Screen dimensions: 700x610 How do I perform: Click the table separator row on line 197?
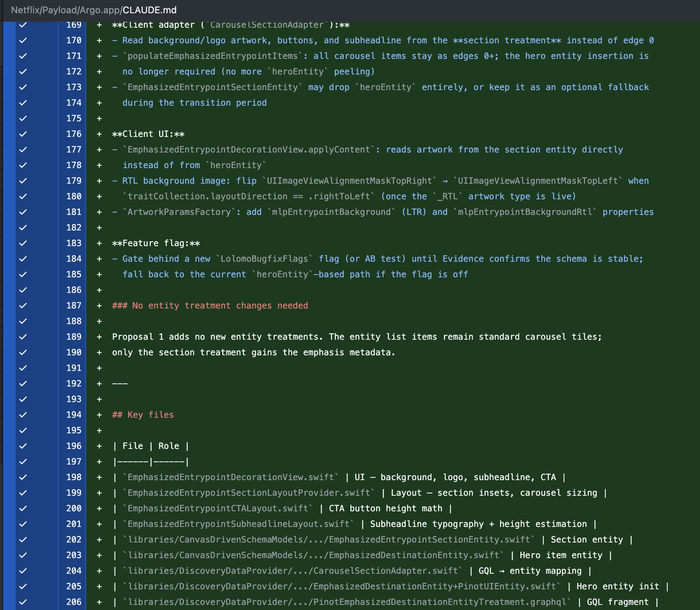(151, 461)
